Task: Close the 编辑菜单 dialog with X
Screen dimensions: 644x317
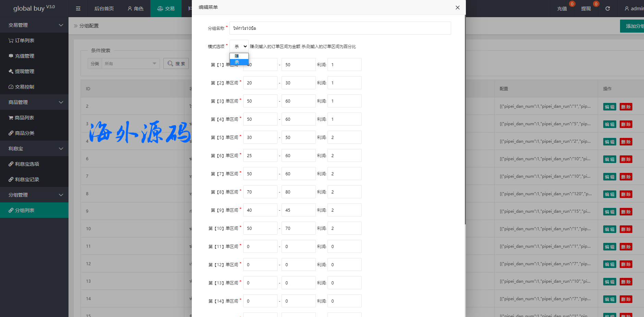Action: [x=457, y=8]
